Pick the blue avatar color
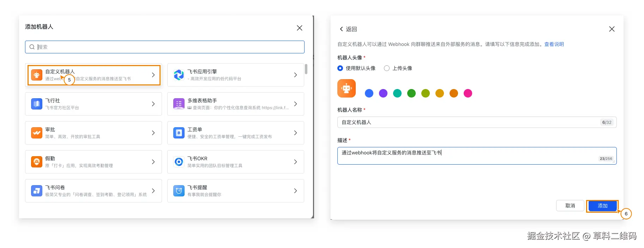The image size is (644, 248). tap(369, 93)
